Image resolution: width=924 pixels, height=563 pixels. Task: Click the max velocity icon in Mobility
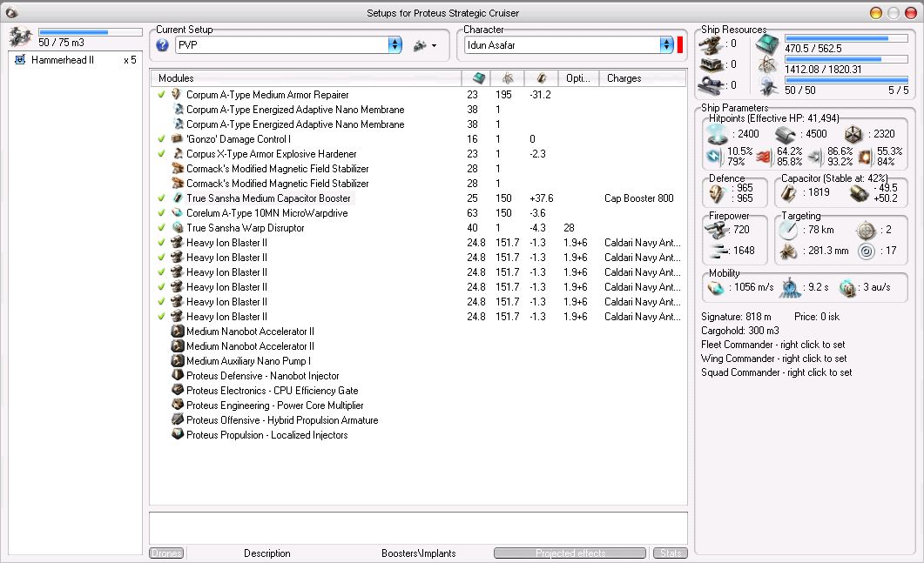pos(717,288)
